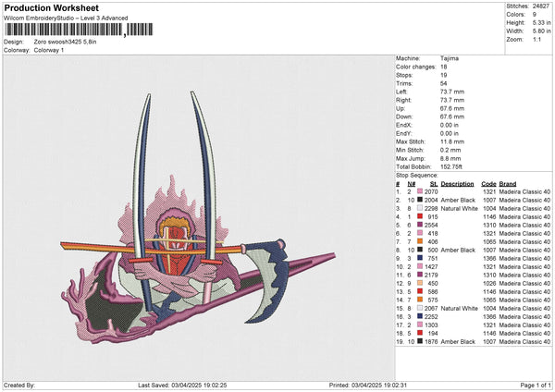Select the 'Up:' extent label
This screenshot has width=555, height=392.
pyautogui.click(x=401, y=108)
